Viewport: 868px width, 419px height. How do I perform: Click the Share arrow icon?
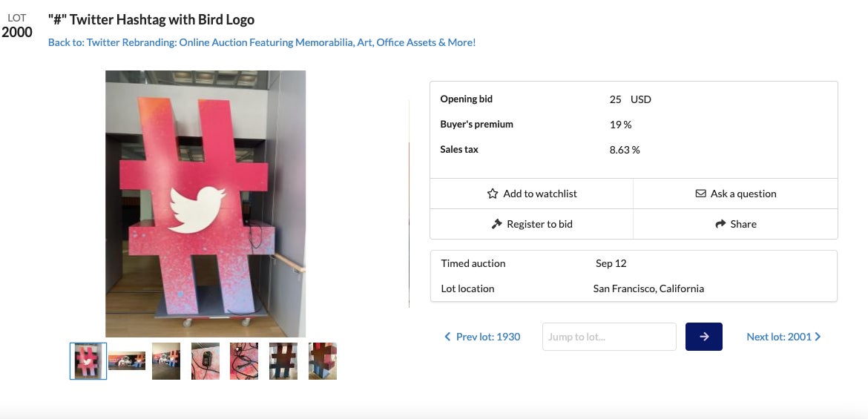click(720, 224)
